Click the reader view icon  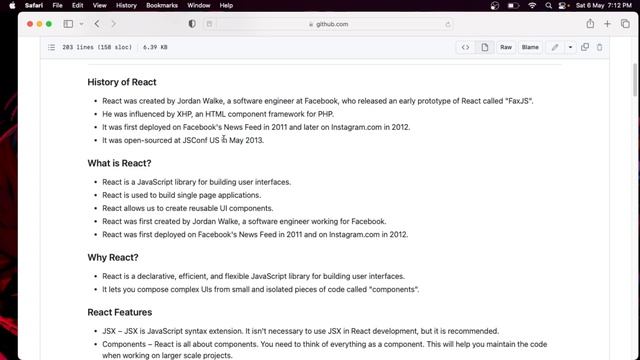click(209, 24)
